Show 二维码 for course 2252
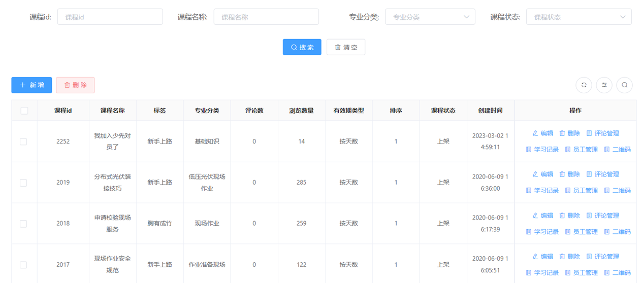The image size is (644, 283). (617, 150)
